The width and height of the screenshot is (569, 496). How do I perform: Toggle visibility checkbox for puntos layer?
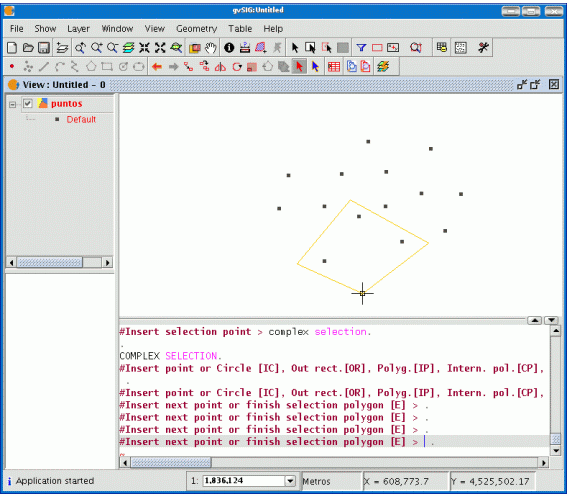point(28,104)
